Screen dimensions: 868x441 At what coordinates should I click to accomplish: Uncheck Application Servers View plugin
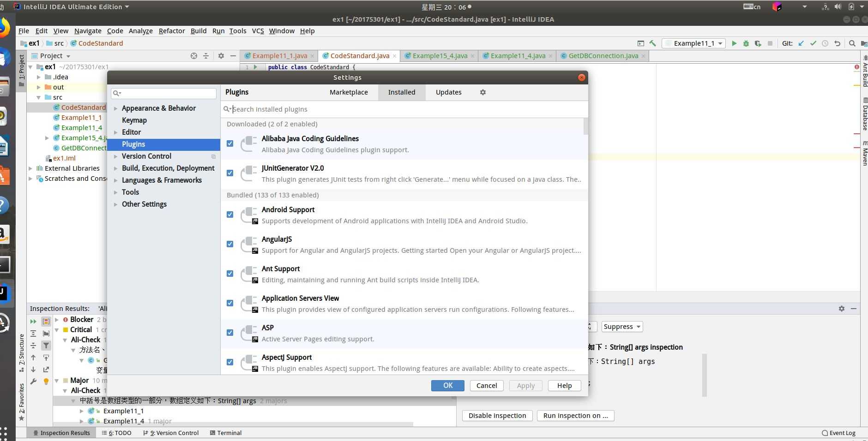(230, 303)
